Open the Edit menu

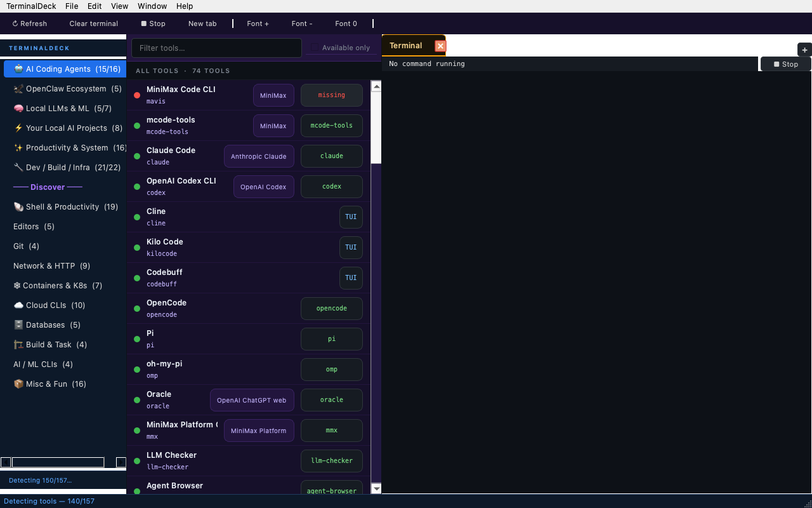(95, 6)
